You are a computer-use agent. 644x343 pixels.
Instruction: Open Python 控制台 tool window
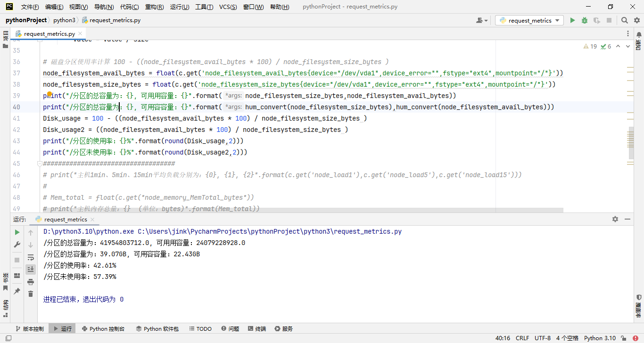tap(103, 329)
